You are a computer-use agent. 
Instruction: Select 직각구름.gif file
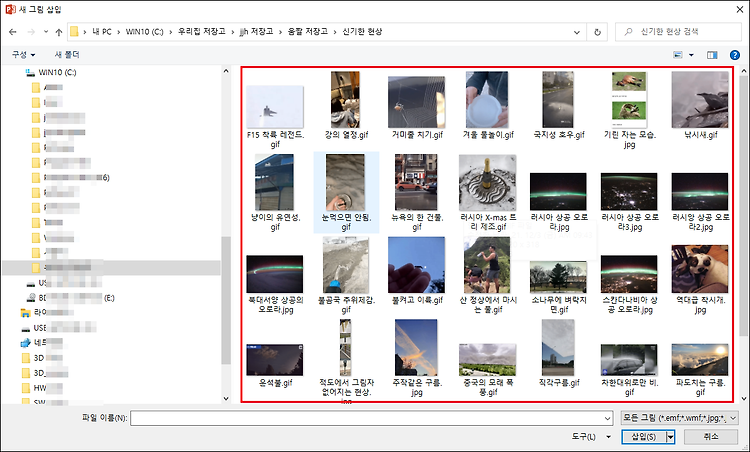point(559,354)
